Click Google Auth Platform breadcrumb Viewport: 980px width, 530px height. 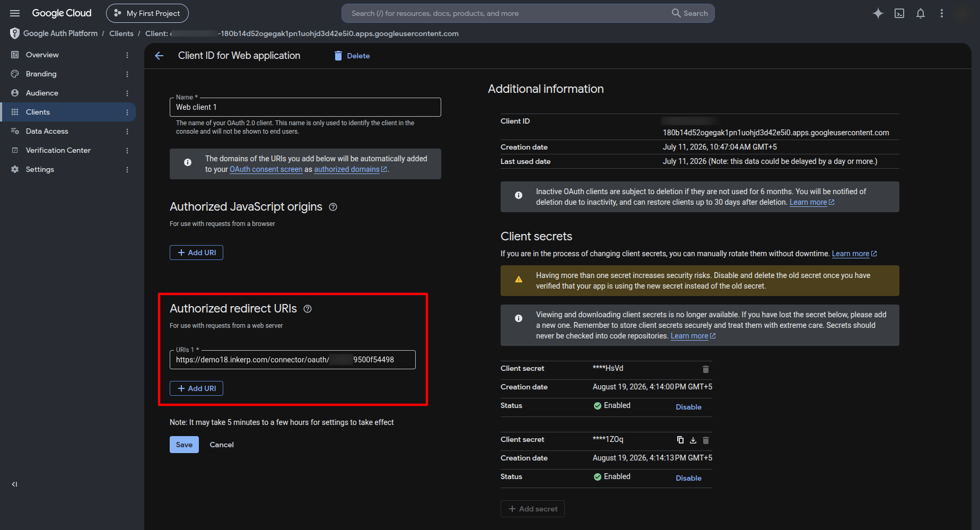pos(60,33)
